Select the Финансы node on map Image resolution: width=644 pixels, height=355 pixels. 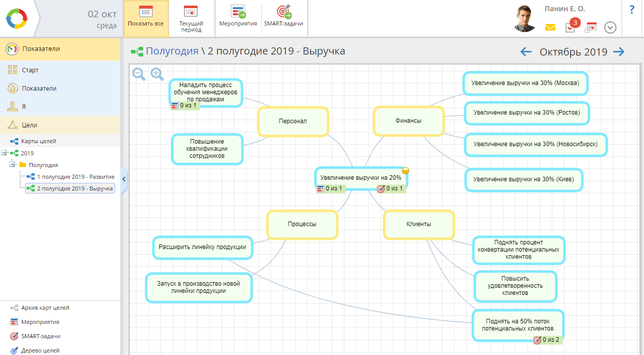408,121
